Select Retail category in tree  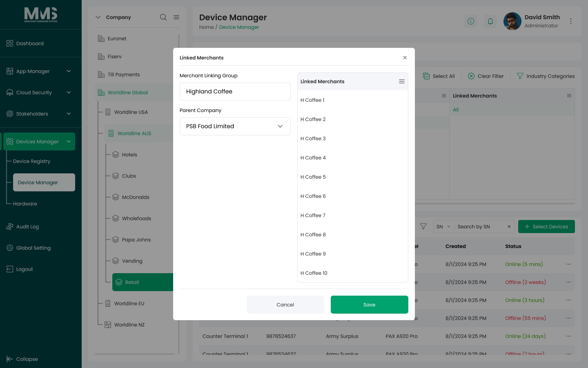click(x=143, y=282)
